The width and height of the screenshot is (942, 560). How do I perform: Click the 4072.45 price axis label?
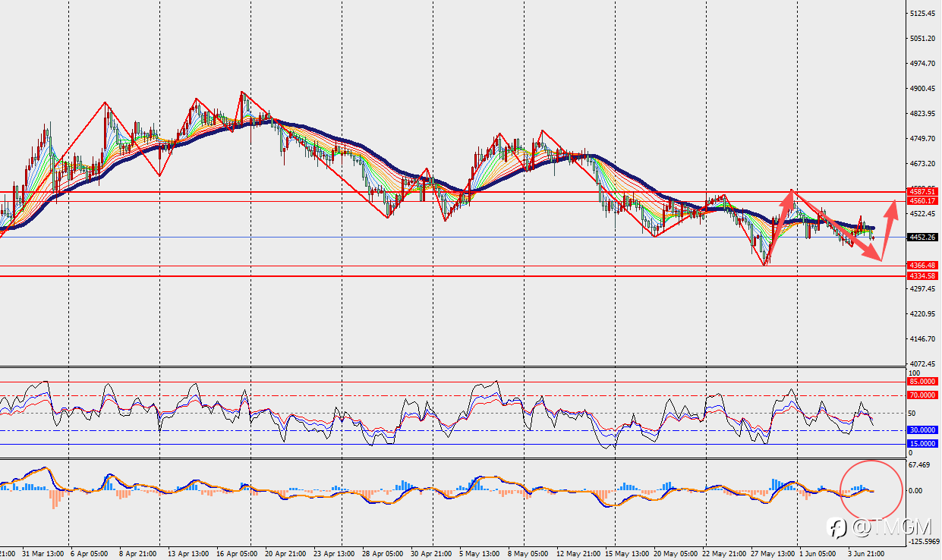[x=923, y=364]
